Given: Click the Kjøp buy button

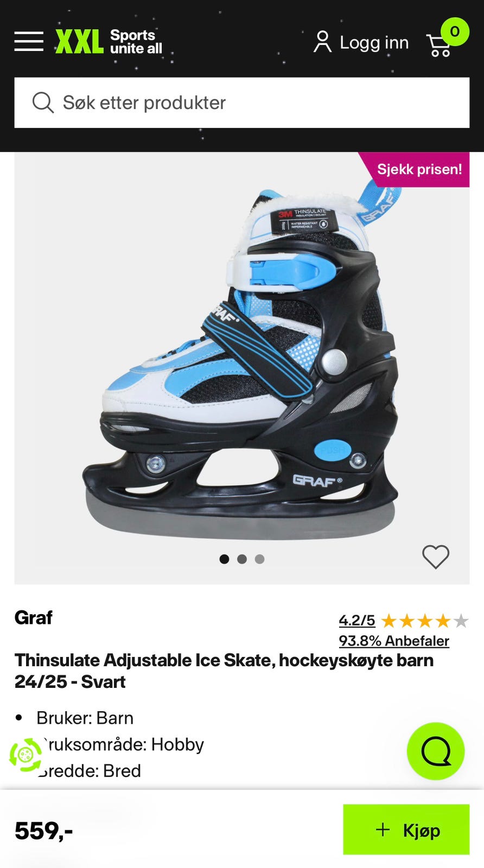Looking at the screenshot, I should (406, 829).
